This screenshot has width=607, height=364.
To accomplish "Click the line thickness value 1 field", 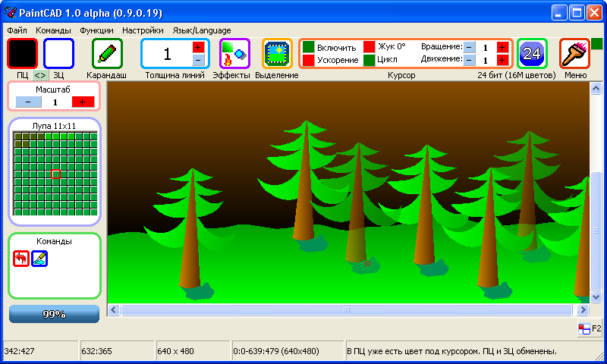I will coord(167,54).
